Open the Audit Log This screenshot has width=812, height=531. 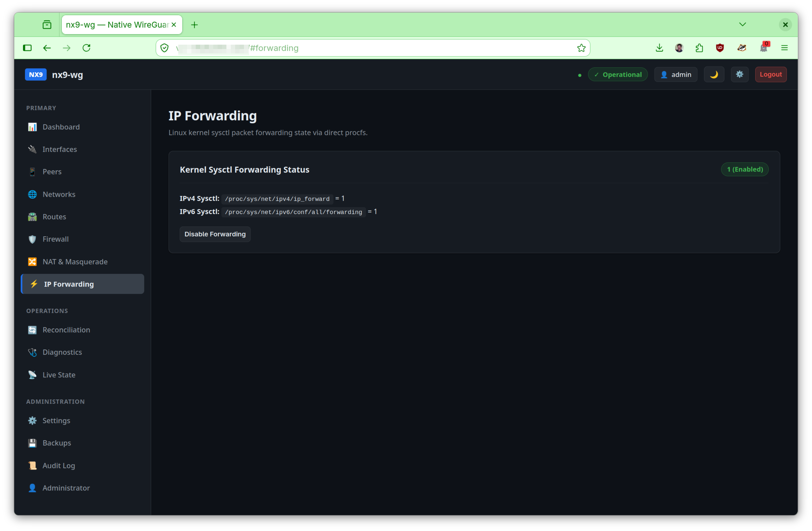[82, 466]
